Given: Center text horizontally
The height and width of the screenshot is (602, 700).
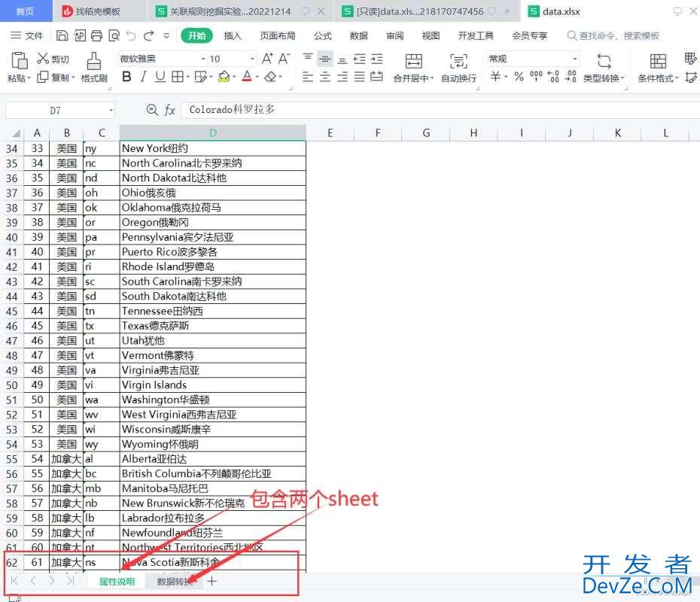Looking at the screenshot, I should click(325, 78).
